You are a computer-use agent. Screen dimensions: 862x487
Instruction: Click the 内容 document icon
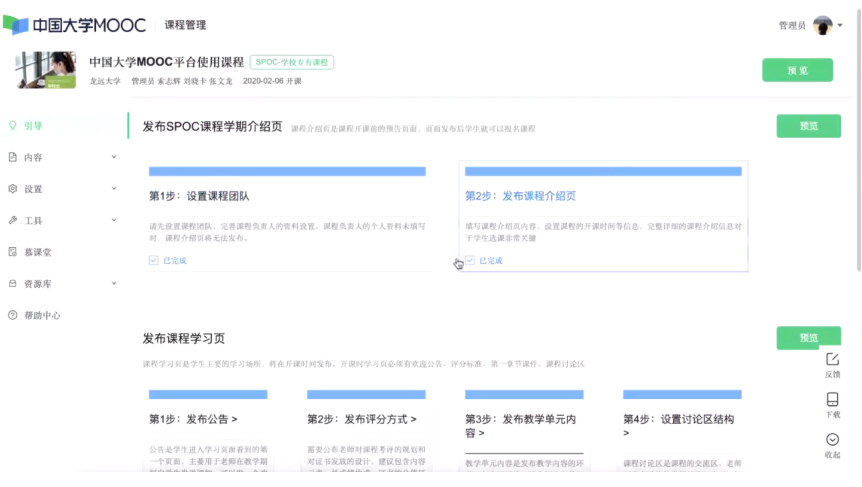point(13,157)
